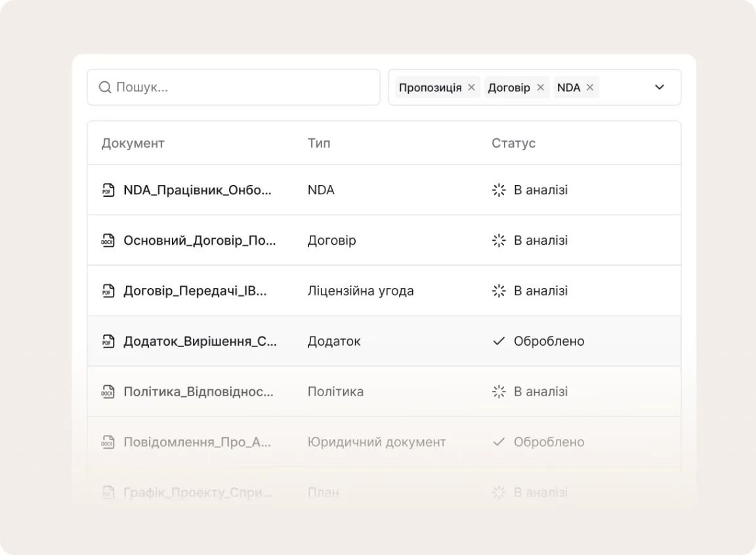Image resolution: width=756 pixels, height=555 pixels.
Task: Click DOCX icon for Основний_Договір document
Action: point(108,241)
